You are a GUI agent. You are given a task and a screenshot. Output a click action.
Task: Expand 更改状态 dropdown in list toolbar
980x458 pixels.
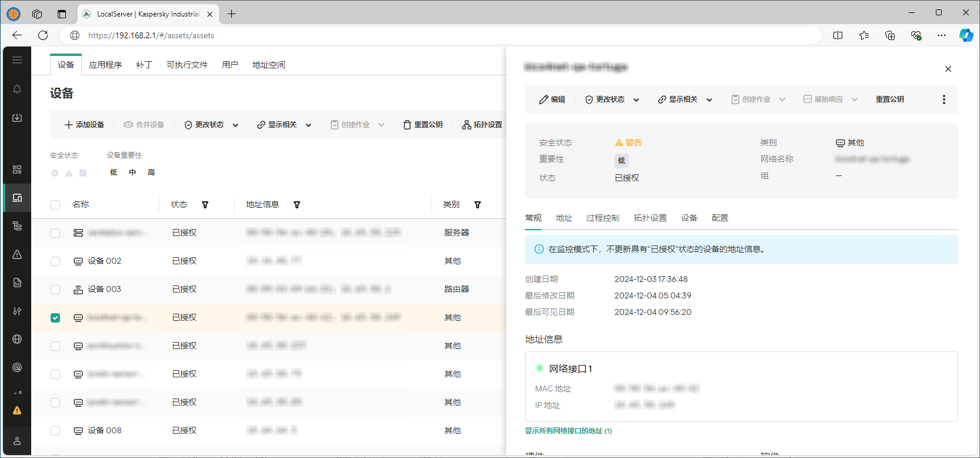(211, 125)
